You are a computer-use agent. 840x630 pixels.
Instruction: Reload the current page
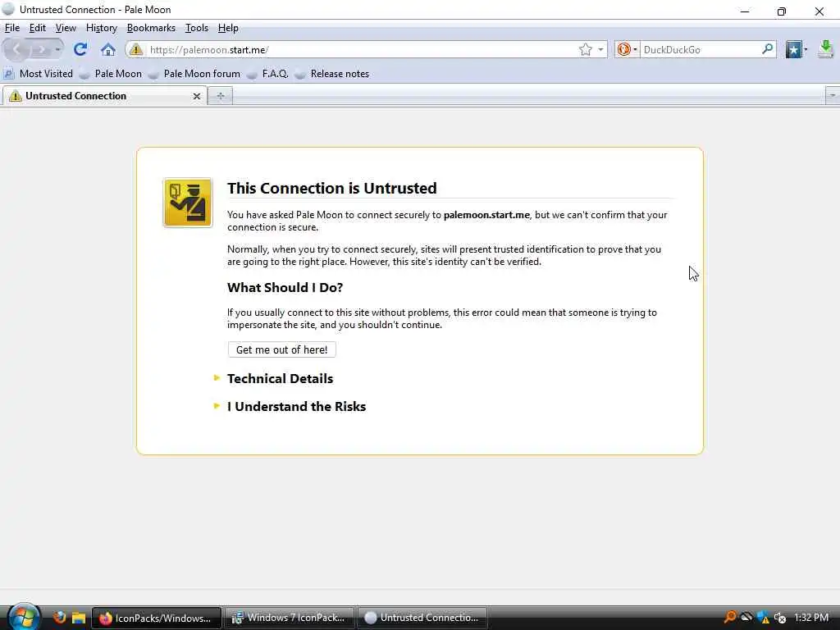point(81,50)
